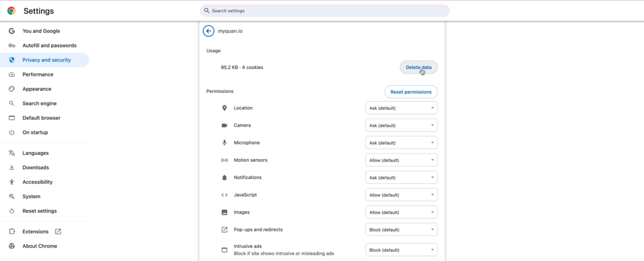Viewport: 644px width, 261px height.
Task: Click the Autofill key icon
Action: [x=12, y=45]
